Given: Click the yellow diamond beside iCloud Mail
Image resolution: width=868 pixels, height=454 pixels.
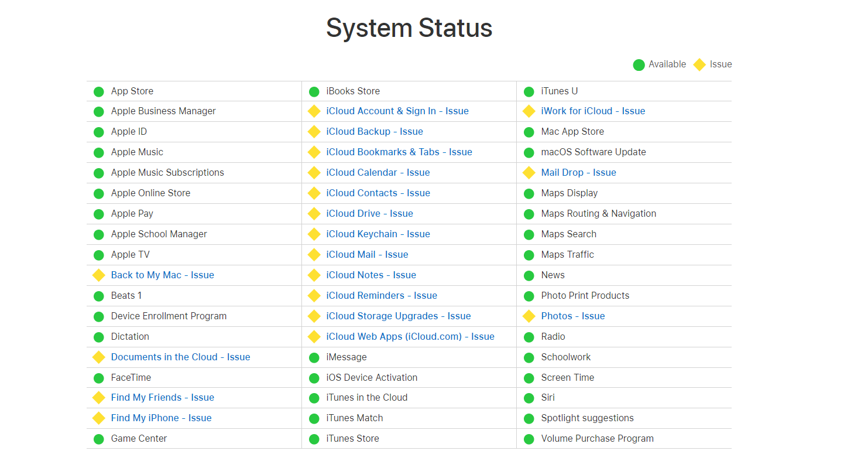Looking at the screenshot, I should [x=314, y=255].
